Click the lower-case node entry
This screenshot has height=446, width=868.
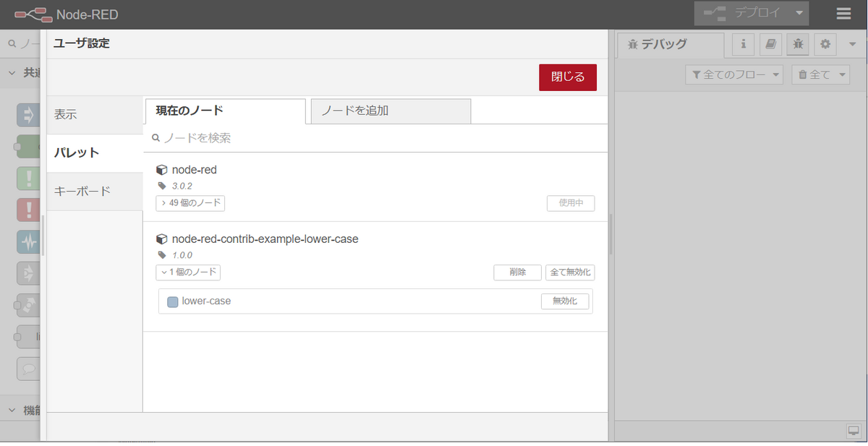[375, 301]
